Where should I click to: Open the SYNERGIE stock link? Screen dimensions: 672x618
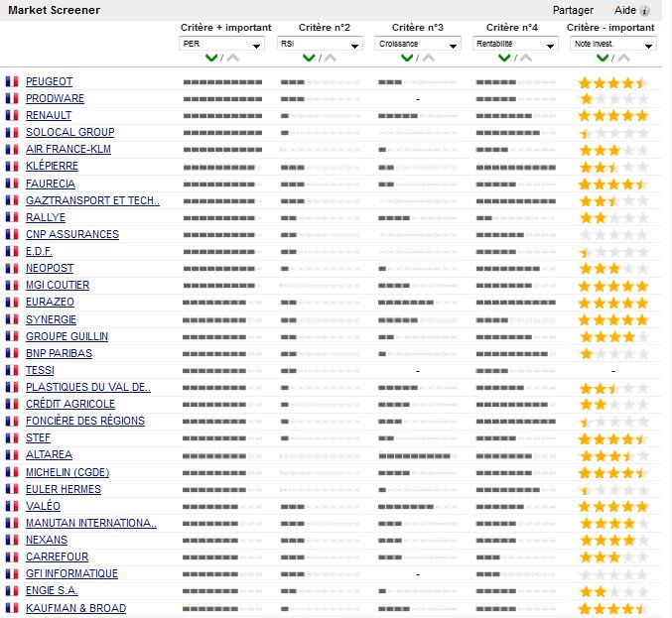(x=51, y=319)
